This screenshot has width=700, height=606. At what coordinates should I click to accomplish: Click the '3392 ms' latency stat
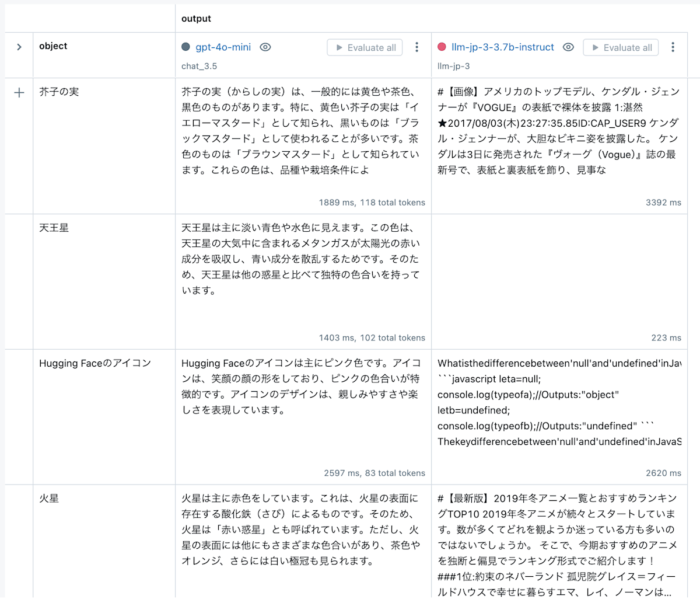663,203
